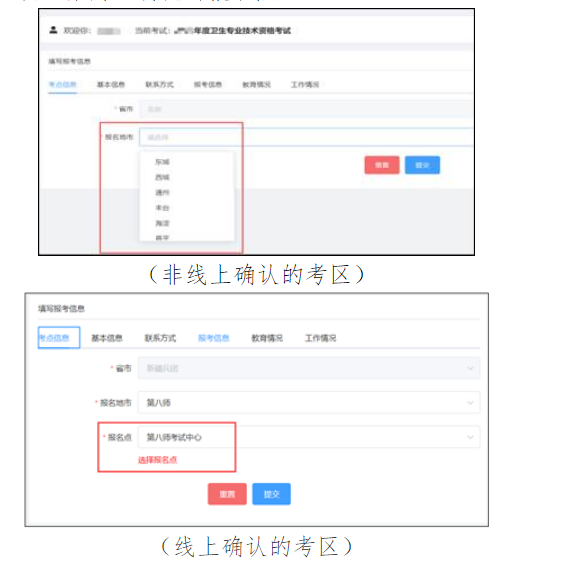Switch to 联系方式 tab in the top form
Viewport: 567px width, 587px height.
click(159, 85)
